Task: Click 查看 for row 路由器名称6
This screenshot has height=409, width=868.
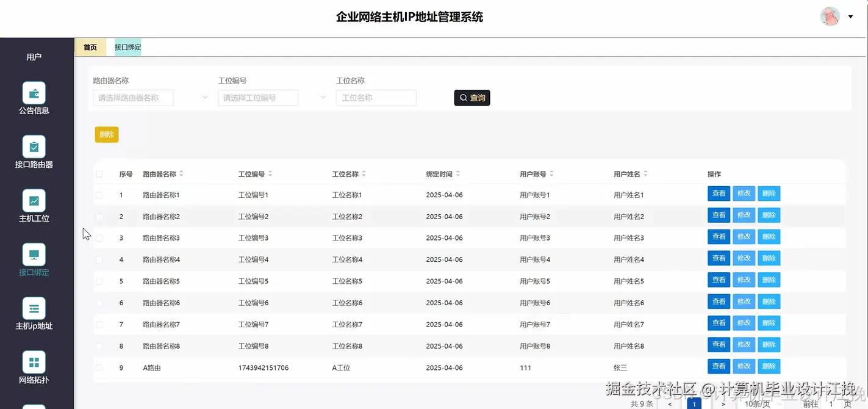Action: 719,301
